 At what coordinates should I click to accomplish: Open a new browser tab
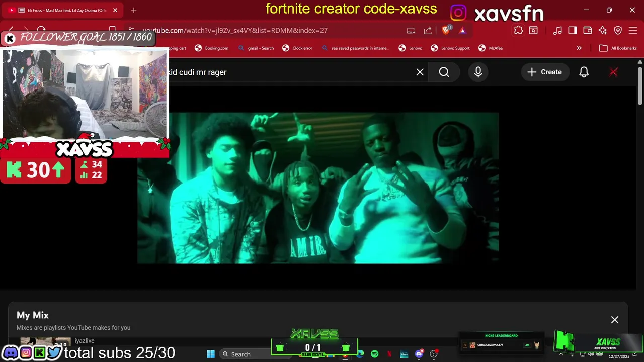pos(134,10)
